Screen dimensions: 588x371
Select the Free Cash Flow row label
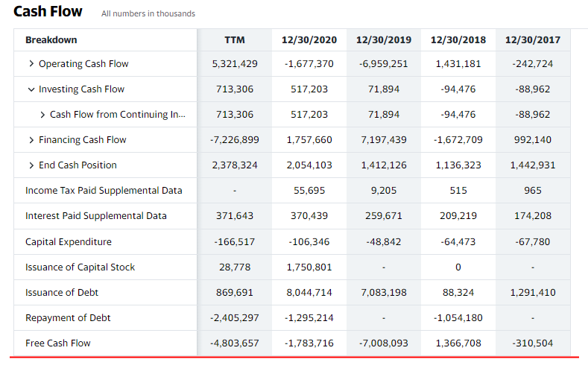click(58, 343)
